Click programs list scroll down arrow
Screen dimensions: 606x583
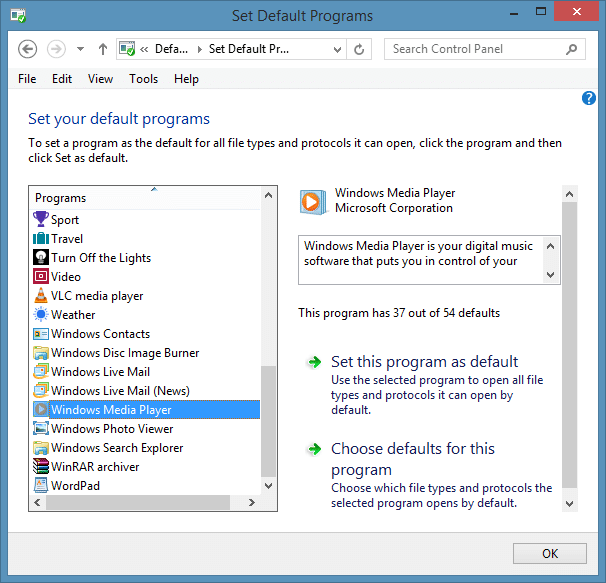point(268,486)
